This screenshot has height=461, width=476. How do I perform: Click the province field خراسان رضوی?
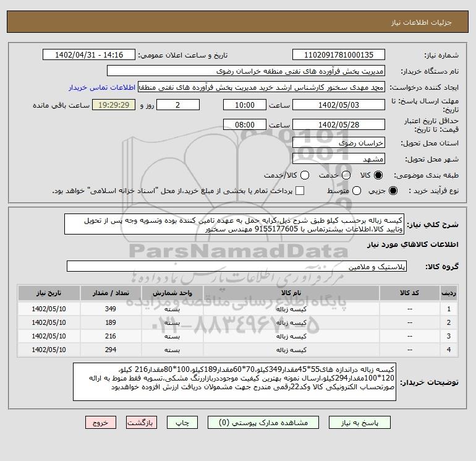(339, 142)
